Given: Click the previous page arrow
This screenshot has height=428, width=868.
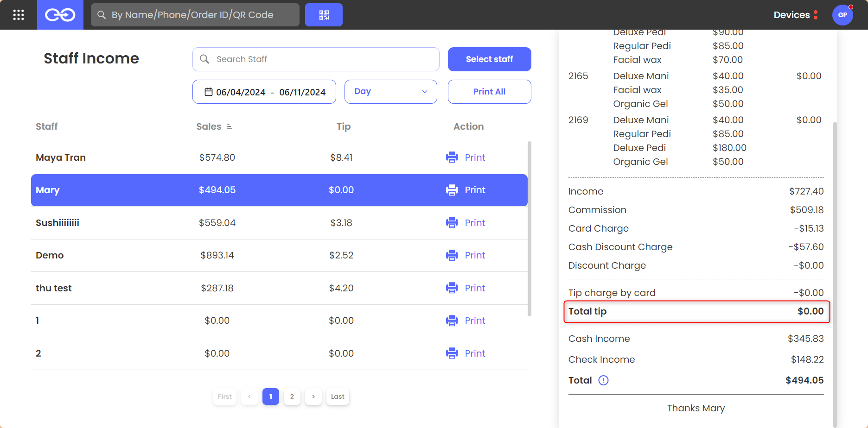Looking at the screenshot, I should click(249, 397).
